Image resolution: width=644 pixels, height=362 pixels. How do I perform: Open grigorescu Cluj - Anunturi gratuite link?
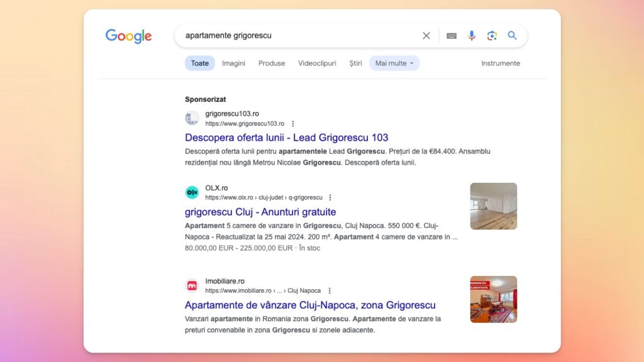coord(260,212)
